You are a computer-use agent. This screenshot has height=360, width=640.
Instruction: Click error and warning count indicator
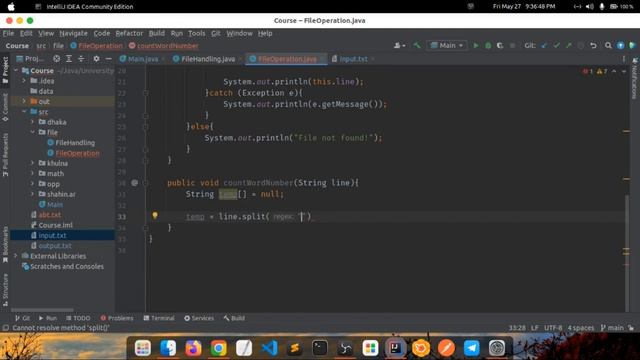pos(595,71)
